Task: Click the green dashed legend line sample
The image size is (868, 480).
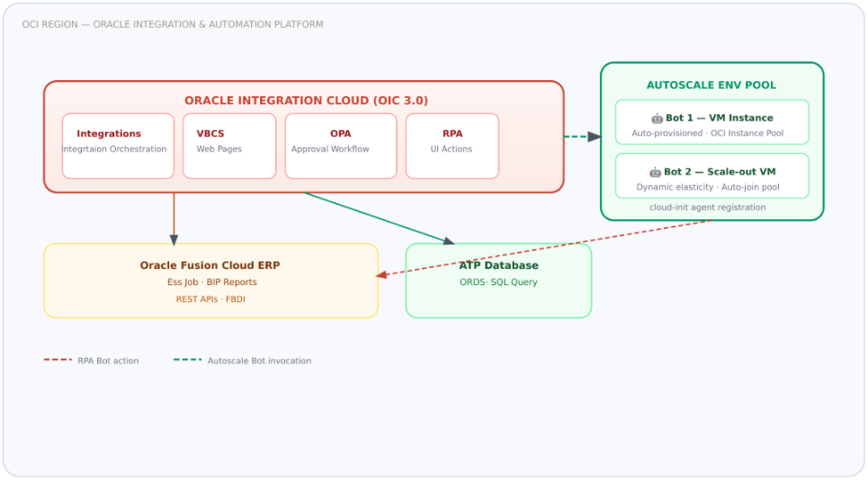Action: 188,360
